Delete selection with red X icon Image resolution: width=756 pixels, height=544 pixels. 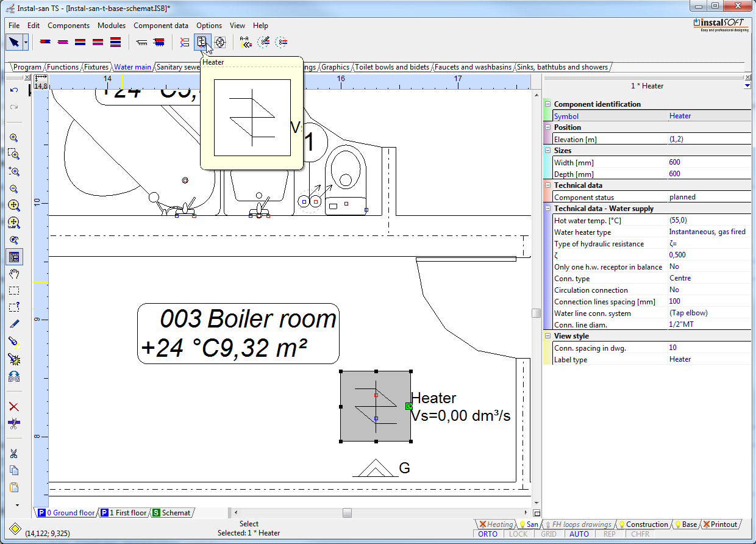click(x=14, y=407)
